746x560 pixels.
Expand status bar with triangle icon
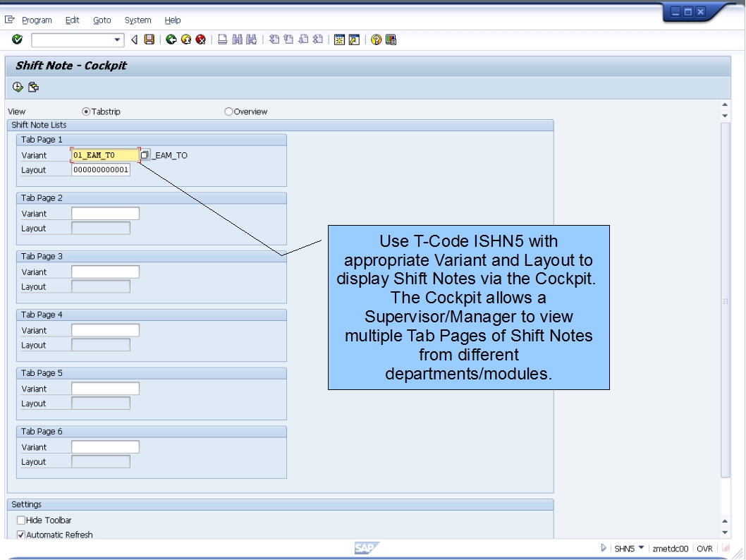(x=604, y=548)
